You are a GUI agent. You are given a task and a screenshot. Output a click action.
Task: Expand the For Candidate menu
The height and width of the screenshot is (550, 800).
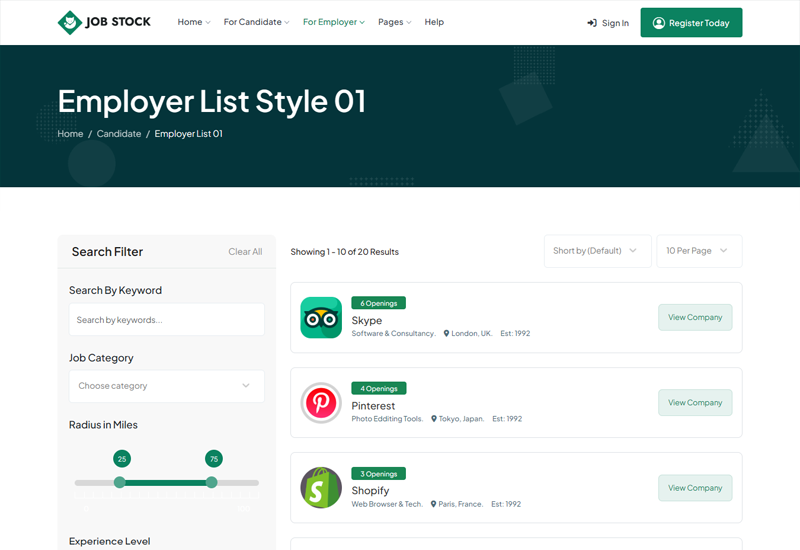pos(256,22)
